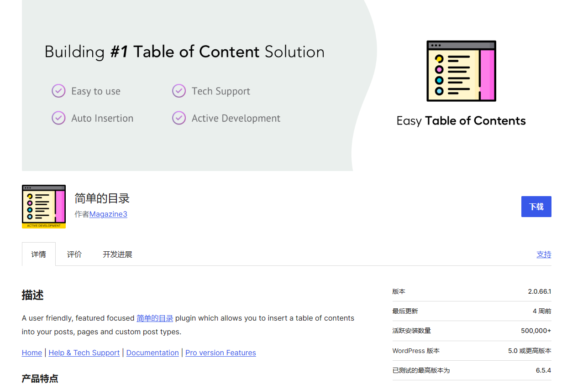Click the checkmark icon beside Easy to use

pos(58,91)
